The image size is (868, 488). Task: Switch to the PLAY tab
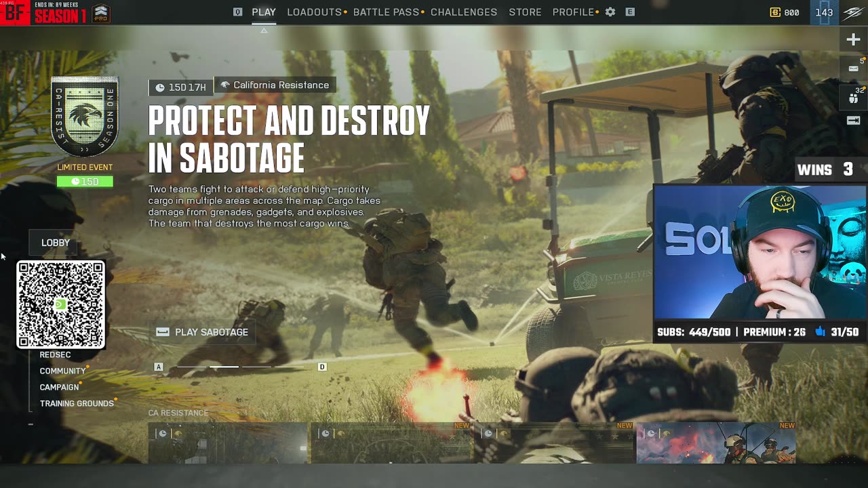(x=264, y=12)
